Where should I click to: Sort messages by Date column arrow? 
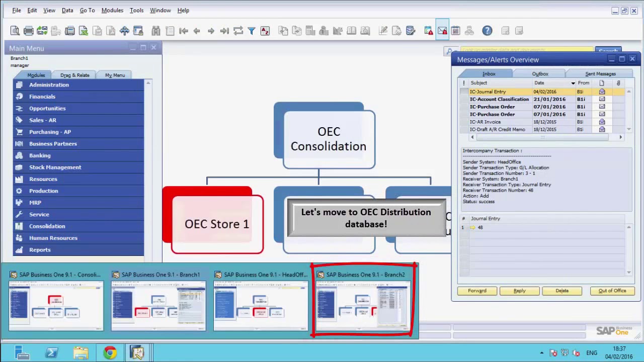pyautogui.click(x=573, y=83)
